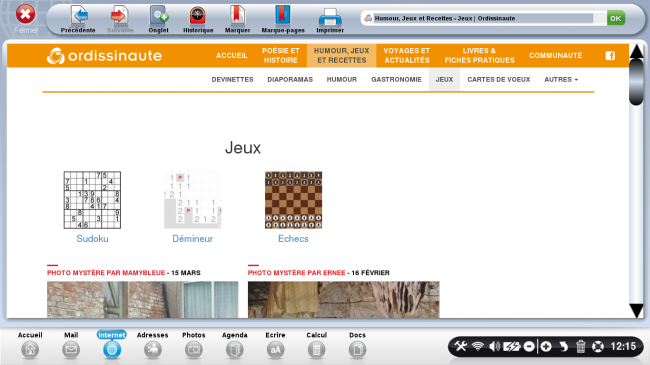Switch to the Devinettes tab
This screenshot has width=650, height=365.
click(232, 79)
